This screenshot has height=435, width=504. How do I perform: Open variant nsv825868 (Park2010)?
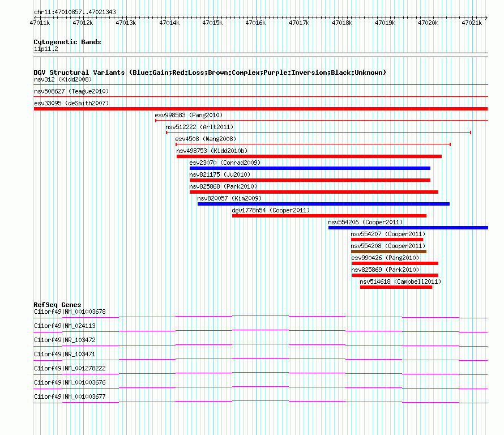pos(223,186)
